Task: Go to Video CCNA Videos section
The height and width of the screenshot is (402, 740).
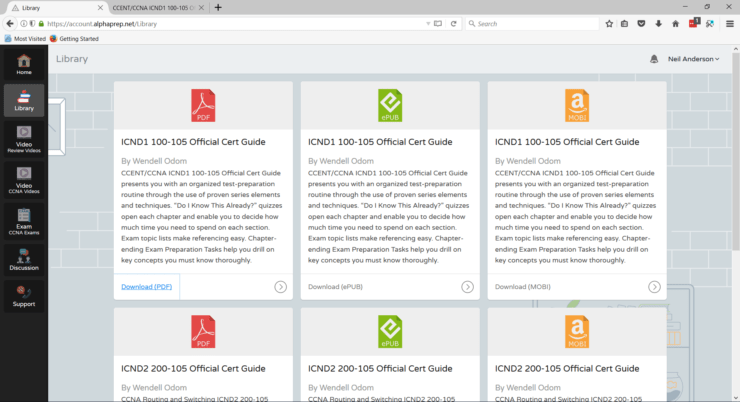Action: click(24, 178)
